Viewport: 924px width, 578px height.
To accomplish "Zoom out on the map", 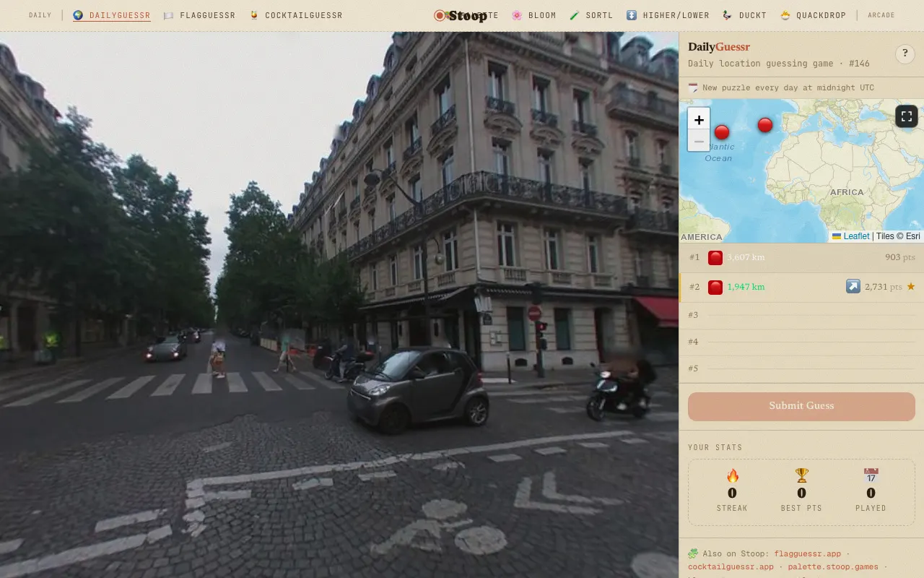I will coord(699,141).
